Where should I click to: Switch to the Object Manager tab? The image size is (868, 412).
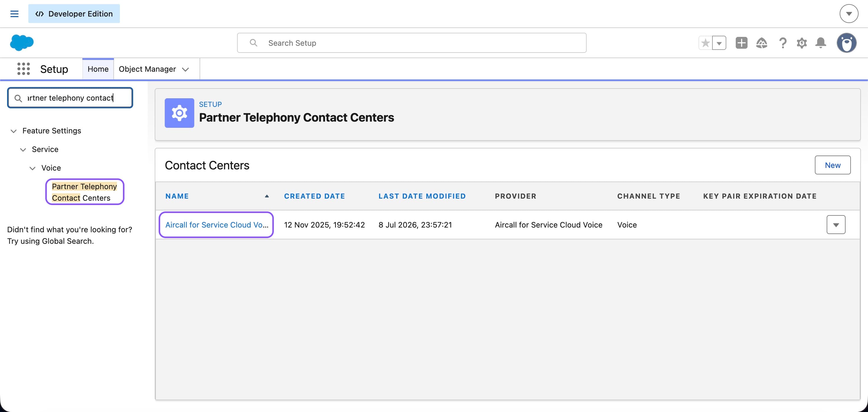tap(147, 69)
